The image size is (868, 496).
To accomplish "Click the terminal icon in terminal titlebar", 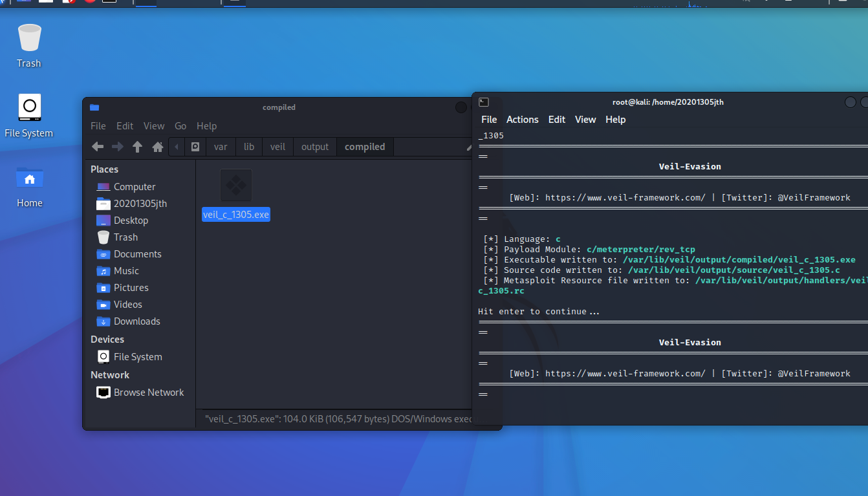I will click(x=484, y=102).
